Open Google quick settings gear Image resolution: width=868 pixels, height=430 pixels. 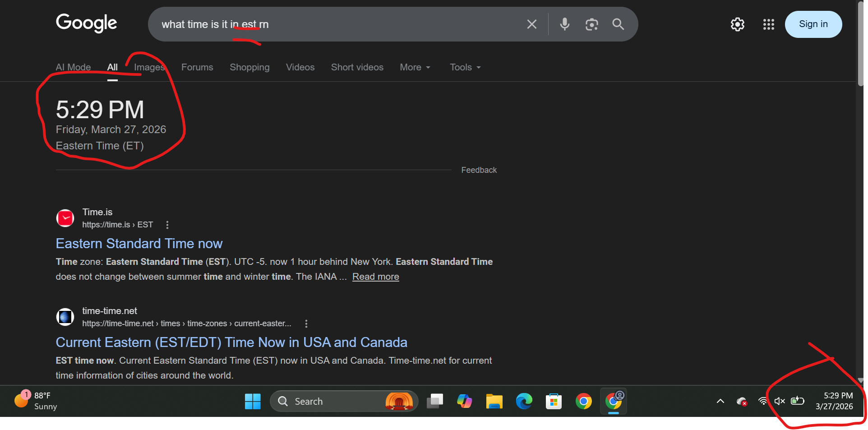[737, 24]
